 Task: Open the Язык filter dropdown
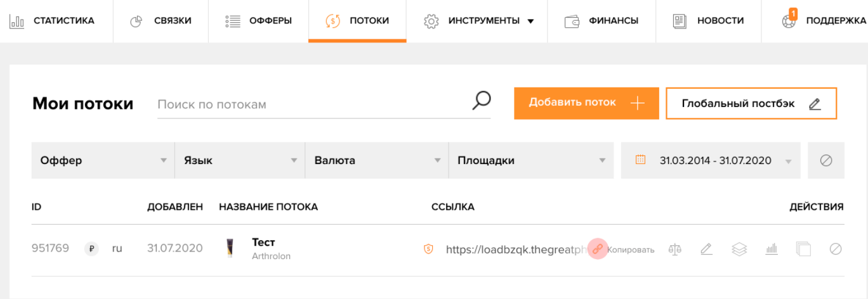240,160
